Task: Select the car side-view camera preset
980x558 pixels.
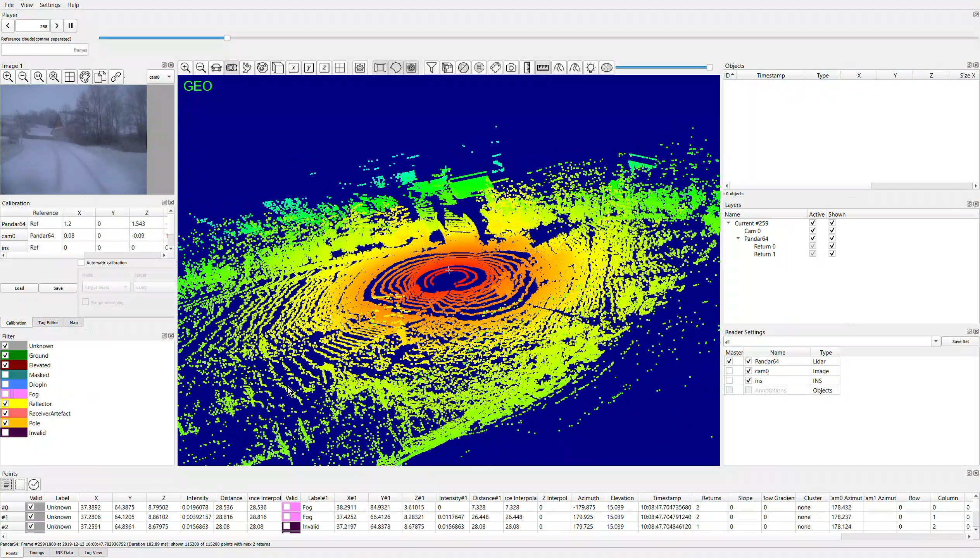Action: click(216, 68)
